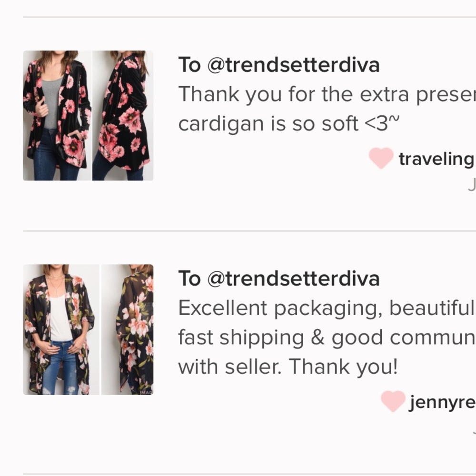This screenshot has width=476, height=476.
Task: Open the sheer floral kimono front photo
Action: (x=61, y=329)
